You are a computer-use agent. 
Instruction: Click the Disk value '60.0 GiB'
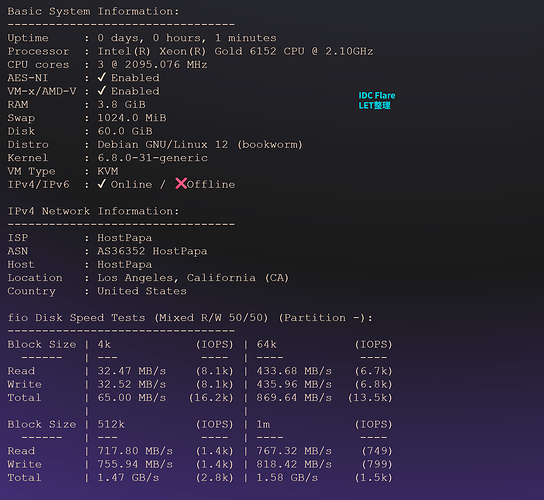(x=125, y=131)
